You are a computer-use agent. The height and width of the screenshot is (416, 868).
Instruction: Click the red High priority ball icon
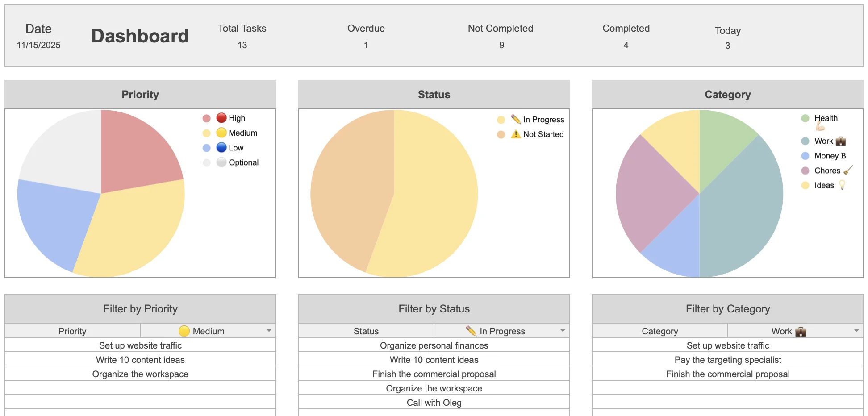(221, 118)
